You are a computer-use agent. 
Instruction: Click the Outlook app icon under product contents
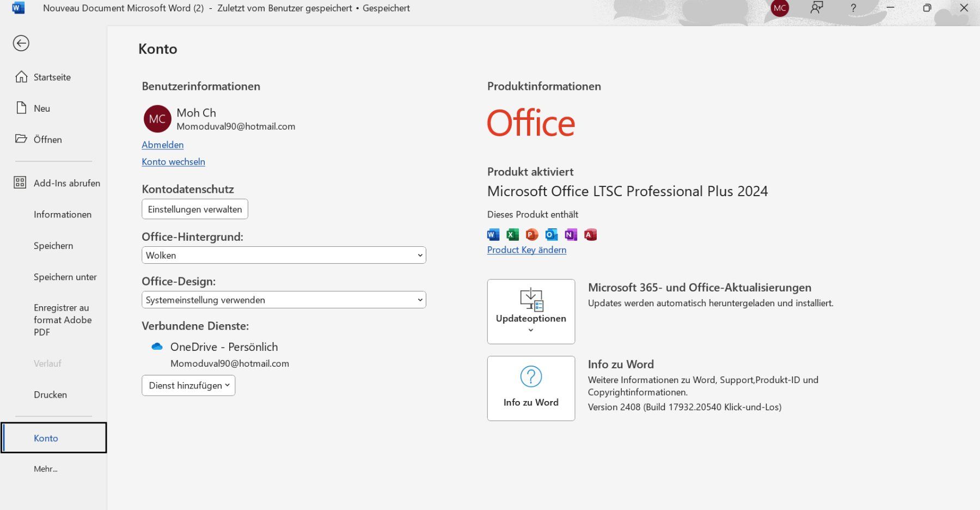[552, 235]
